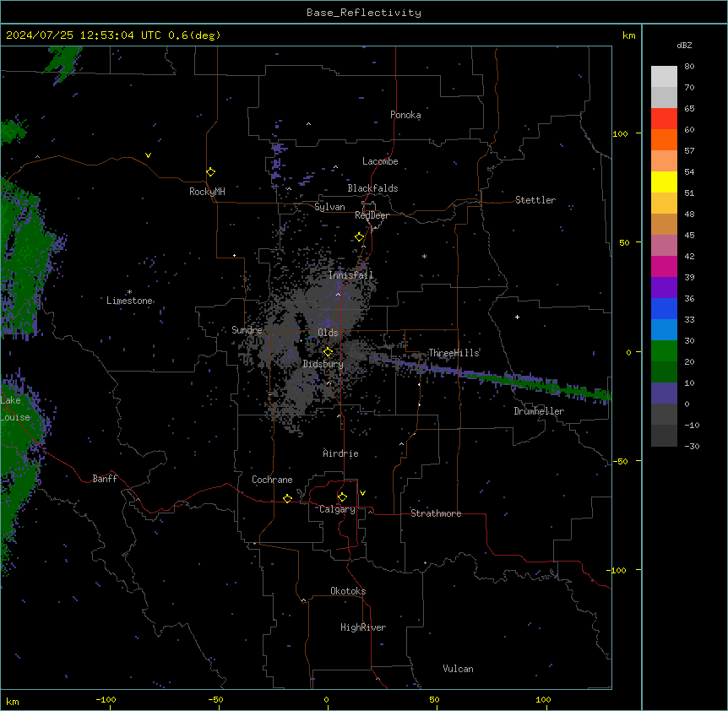Click the ThreeHills label
Screen dimensions: 728x711
pyautogui.click(x=454, y=353)
